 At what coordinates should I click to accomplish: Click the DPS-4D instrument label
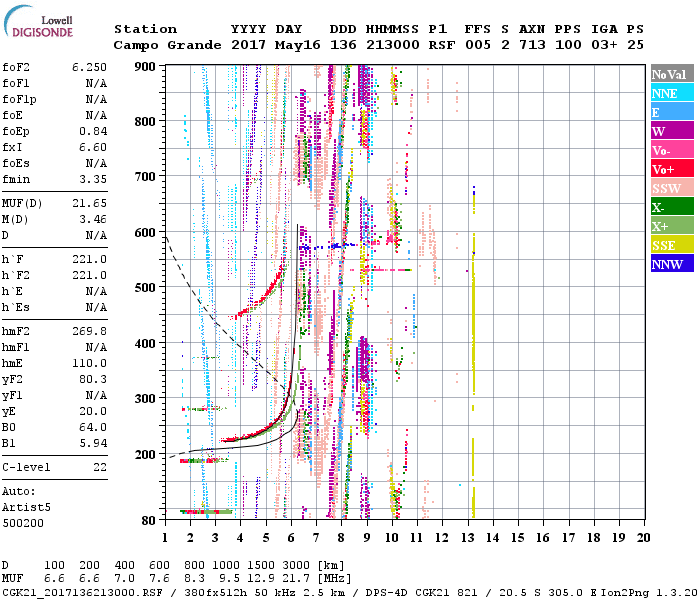pyautogui.click(x=387, y=592)
